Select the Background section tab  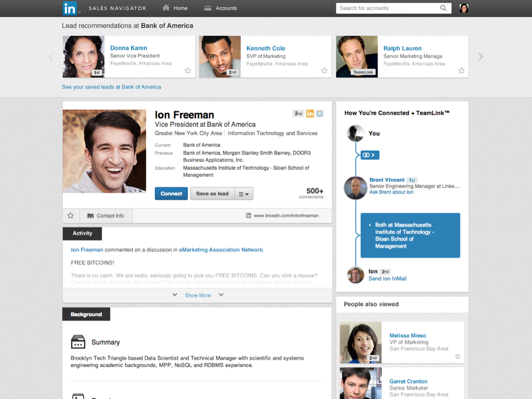(86, 314)
